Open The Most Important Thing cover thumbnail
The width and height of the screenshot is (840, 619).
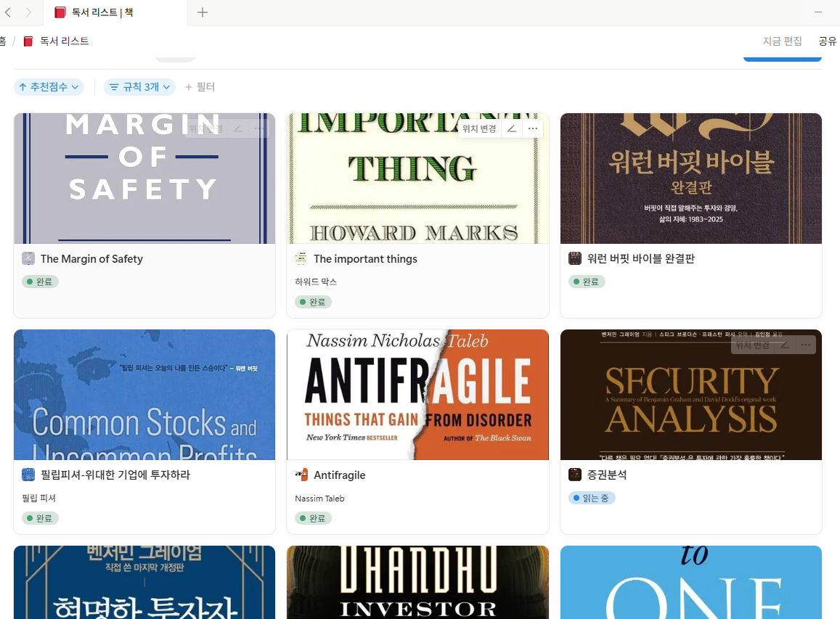coord(418,179)
